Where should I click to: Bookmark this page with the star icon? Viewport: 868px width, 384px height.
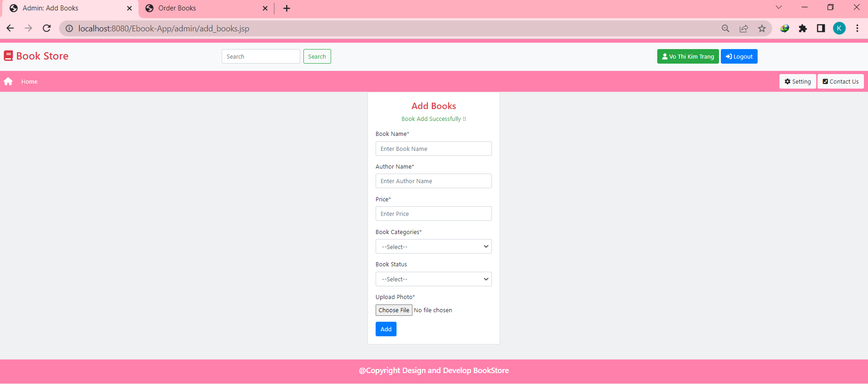(x=762, y=29)
